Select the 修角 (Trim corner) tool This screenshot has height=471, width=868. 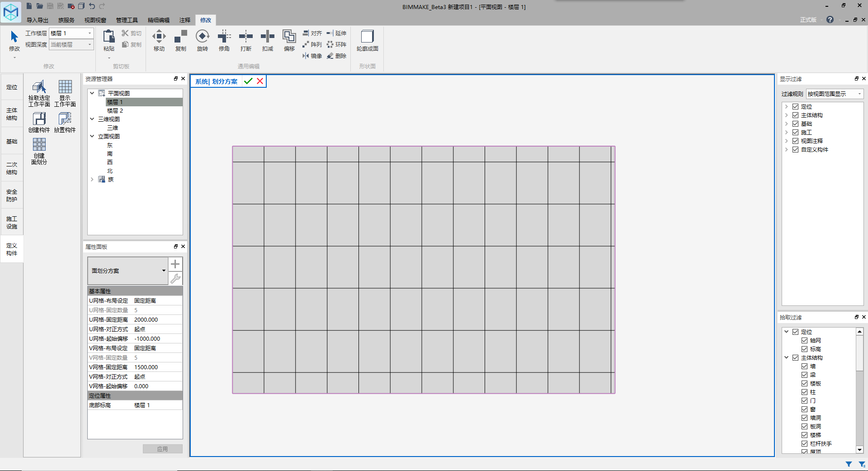point(224,40)
